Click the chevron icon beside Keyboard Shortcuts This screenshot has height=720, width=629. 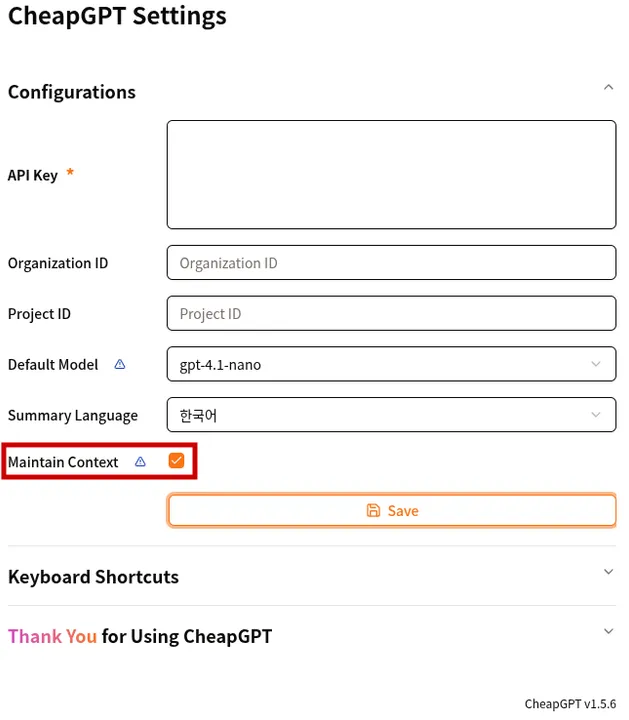click(608, 572)
